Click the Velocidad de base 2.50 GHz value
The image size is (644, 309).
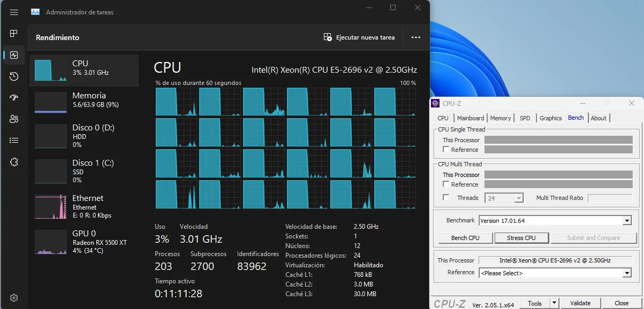[366, 227]
